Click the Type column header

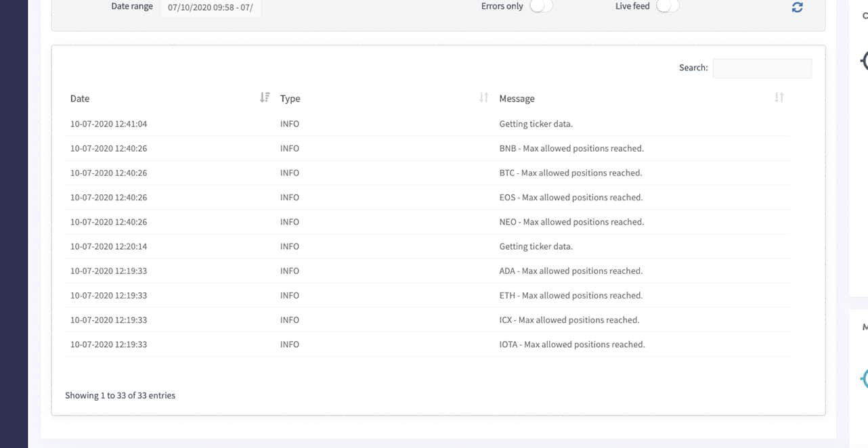(x=290, y=99)
